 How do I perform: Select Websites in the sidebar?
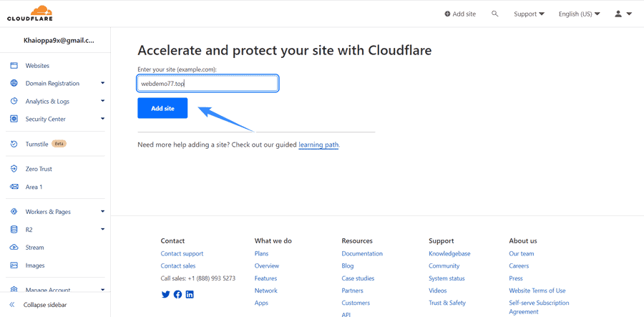coord(37,66)
